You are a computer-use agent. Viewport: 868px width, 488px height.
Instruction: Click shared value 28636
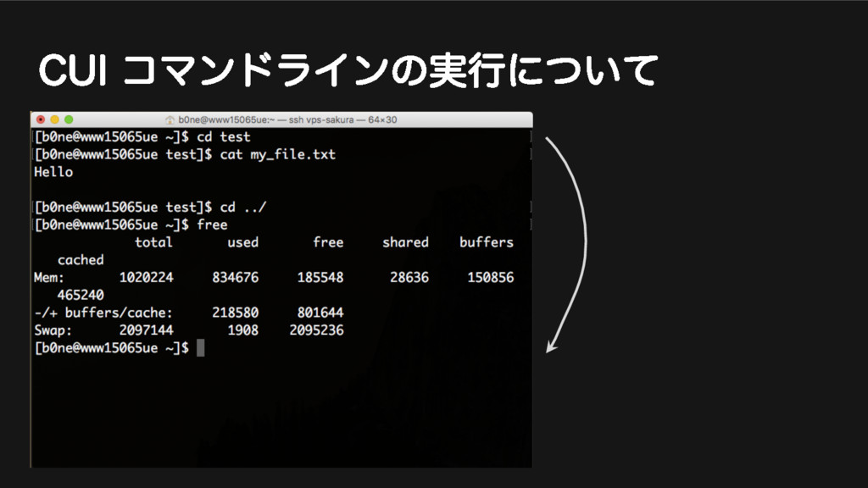click(x=409, y=277)
